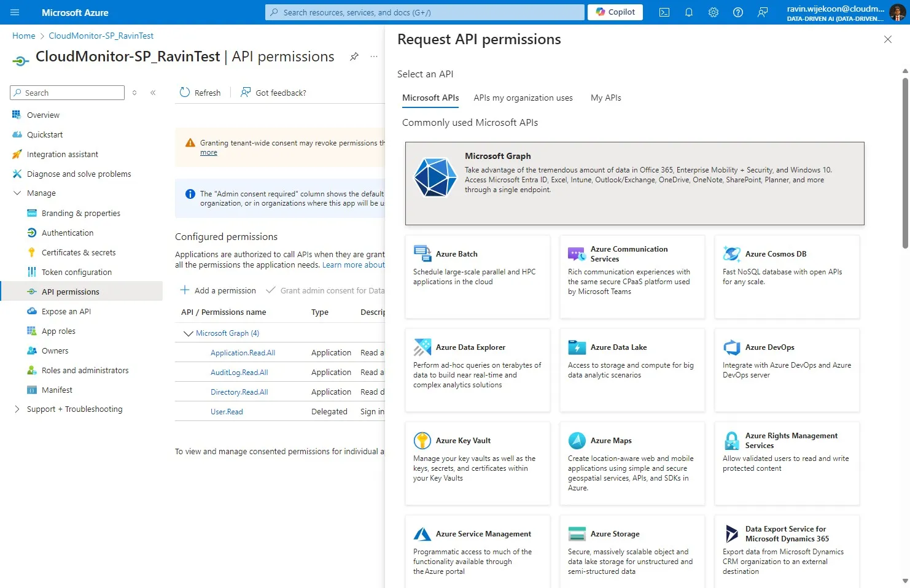Screen dimensions: 910x588
Task: Open the more options ellipsis beside title
Action: point(374,56)
